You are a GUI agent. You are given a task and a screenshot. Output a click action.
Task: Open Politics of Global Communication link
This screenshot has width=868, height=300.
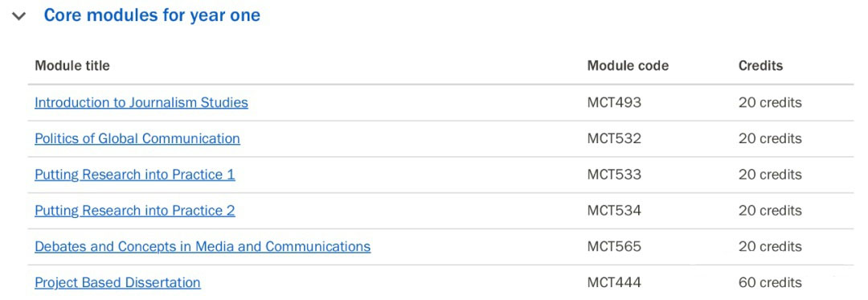tap(137, 138)
